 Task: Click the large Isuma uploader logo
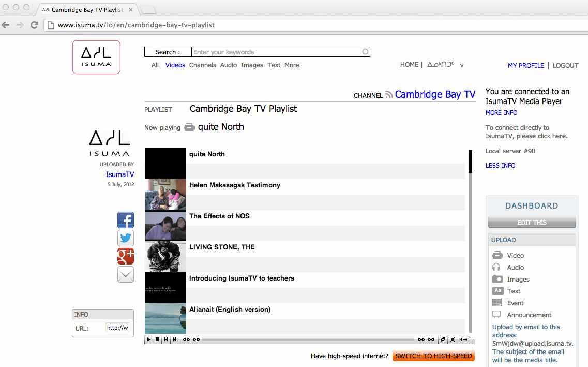[x=110, y=143]
